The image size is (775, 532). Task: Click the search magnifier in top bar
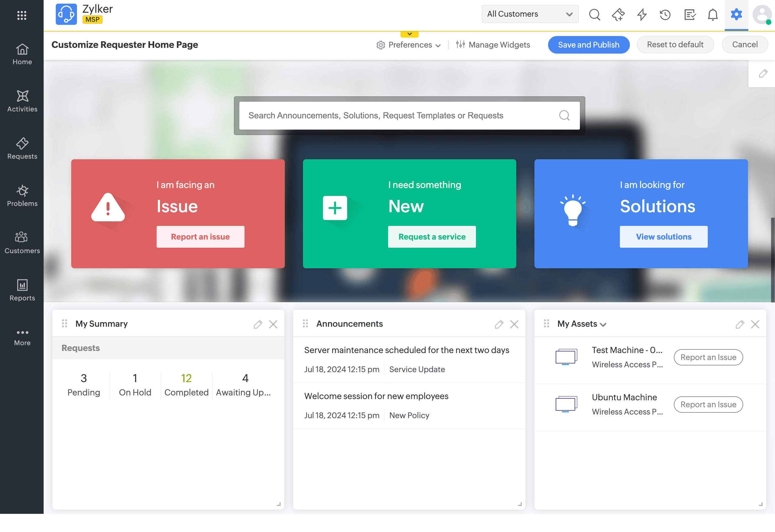(594, 15)
